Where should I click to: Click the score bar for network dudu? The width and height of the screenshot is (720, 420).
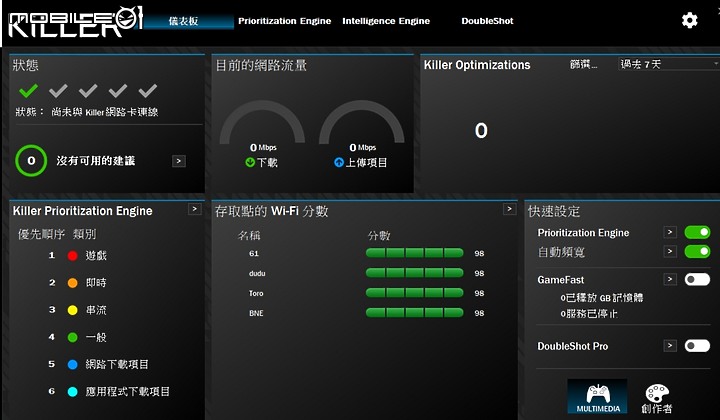415,273
